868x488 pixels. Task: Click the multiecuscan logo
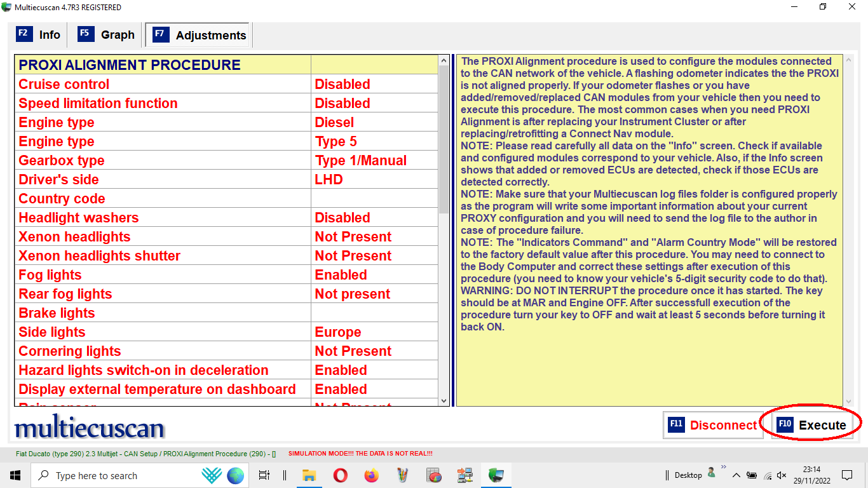click(89, 428)
